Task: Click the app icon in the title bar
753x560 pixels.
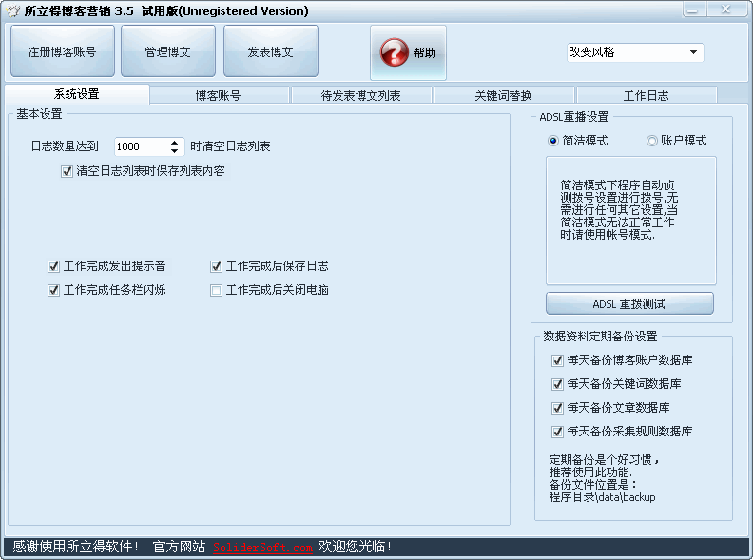Action: coord(13,10)
